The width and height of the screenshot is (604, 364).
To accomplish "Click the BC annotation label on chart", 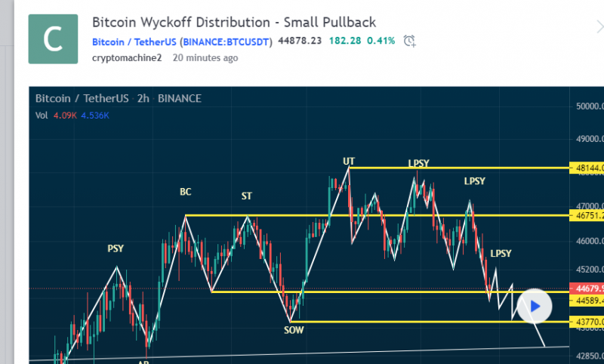I will pos(186,192).
